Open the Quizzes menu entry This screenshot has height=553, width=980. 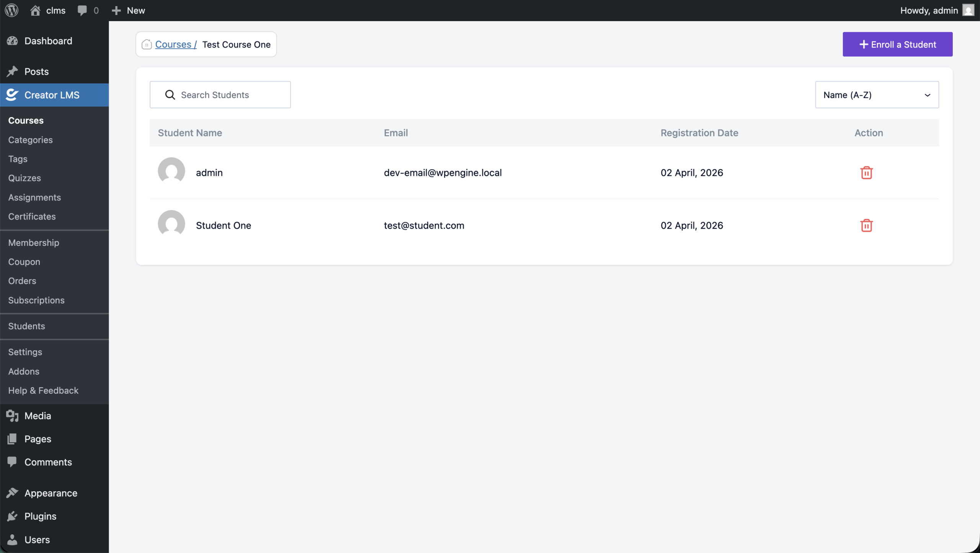tap(24, 178)
